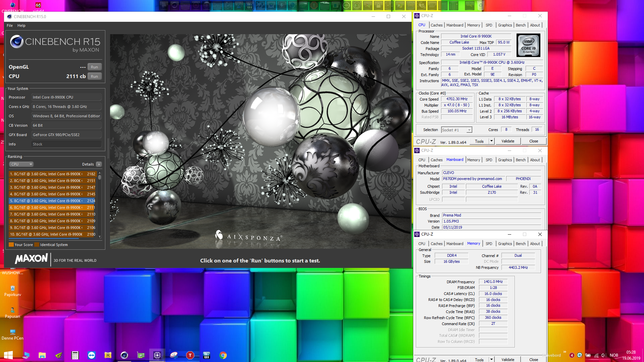Click the NVIDIA icon in taskbar
This screenshot has height=362, width=644.
59,355
